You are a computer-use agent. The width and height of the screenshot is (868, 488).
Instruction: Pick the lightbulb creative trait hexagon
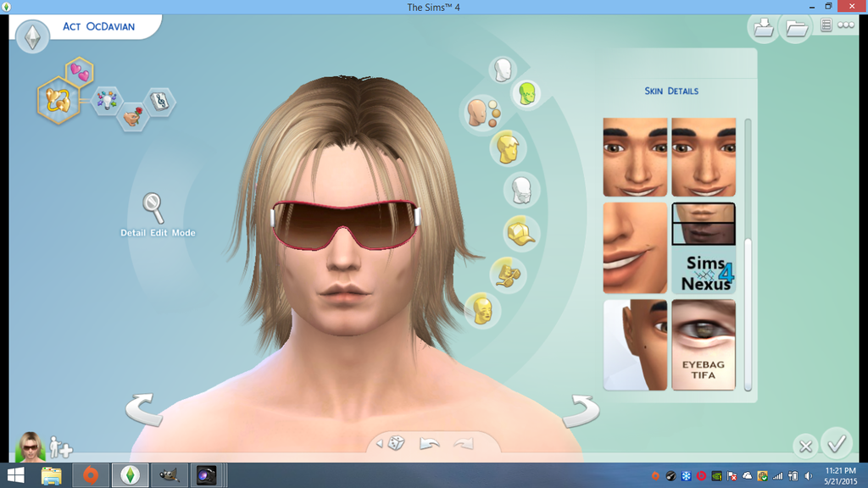[106, 100]
